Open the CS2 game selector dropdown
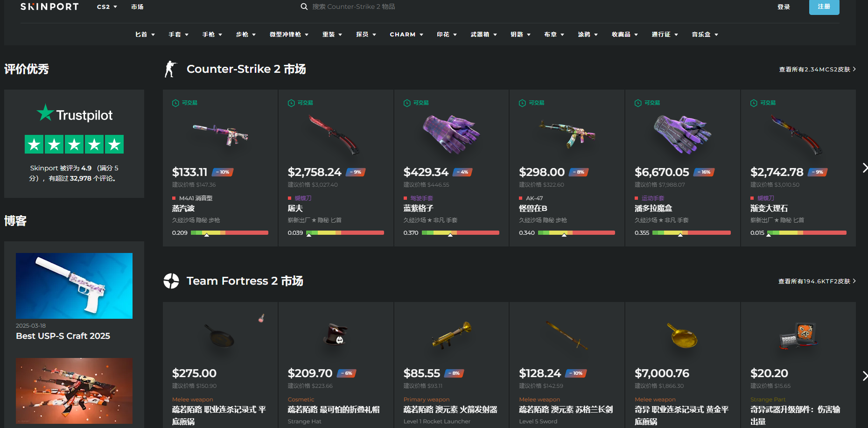This screenshot has width=868, height=428. coord(107,7)
